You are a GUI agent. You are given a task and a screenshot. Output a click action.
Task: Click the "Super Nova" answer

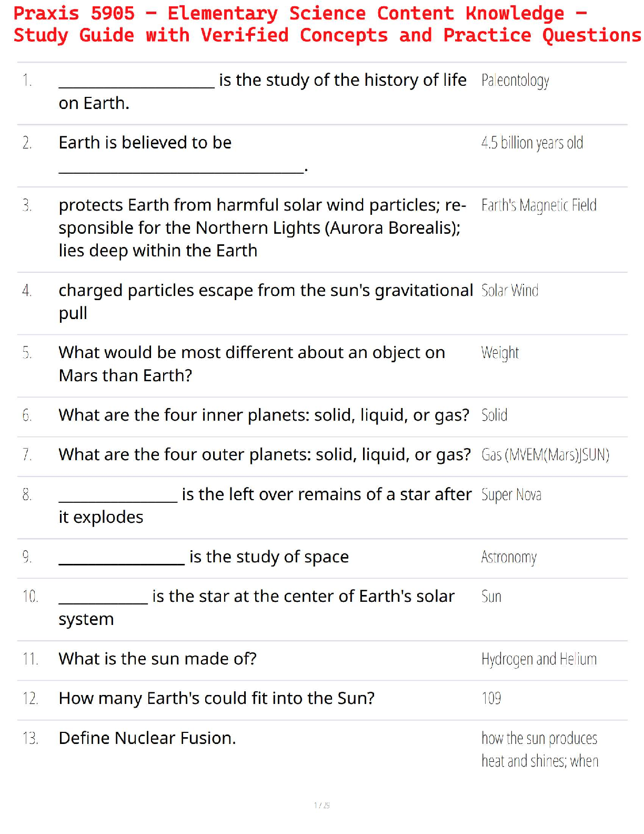[x=511, y=495]
